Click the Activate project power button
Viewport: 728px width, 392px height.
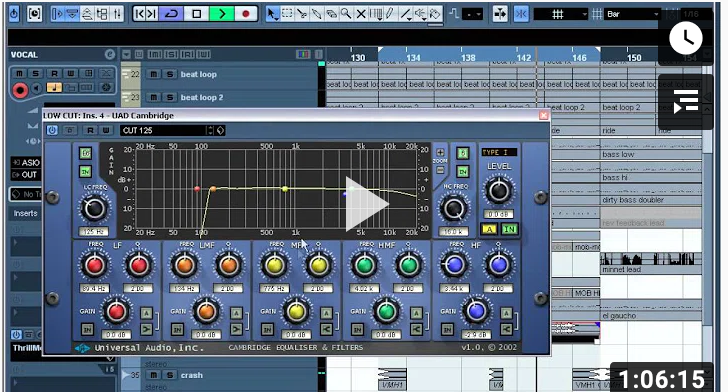coord(14,14)
